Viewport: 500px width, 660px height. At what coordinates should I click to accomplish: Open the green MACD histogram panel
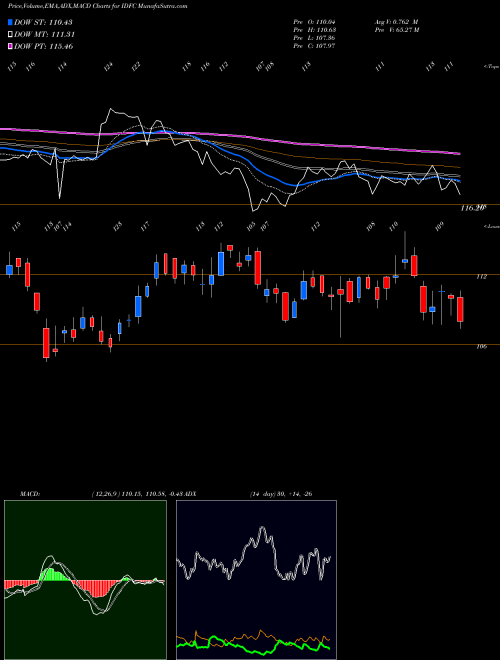pos(85,580)
